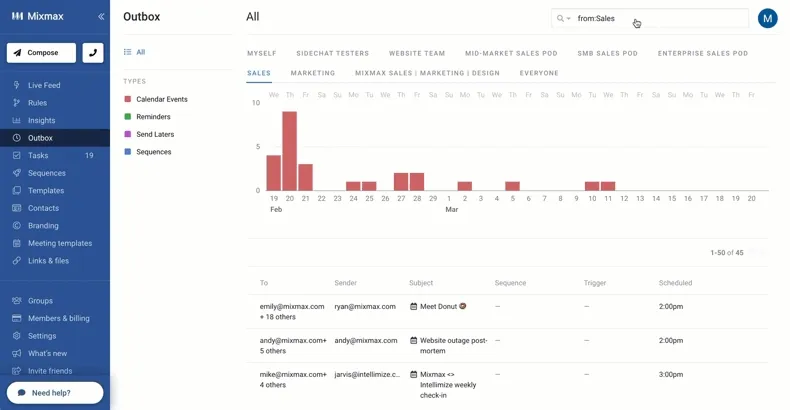Click sender andy@mixmax.com
The width and height of the screenshot is (790, 410).
[366, 340]
